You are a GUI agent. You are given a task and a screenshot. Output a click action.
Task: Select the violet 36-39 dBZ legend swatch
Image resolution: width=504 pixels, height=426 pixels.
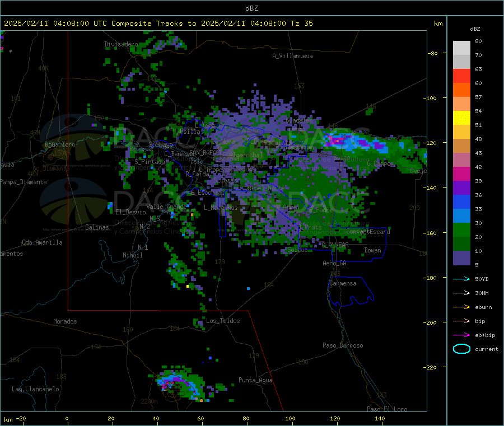click(x=461, y=188)
